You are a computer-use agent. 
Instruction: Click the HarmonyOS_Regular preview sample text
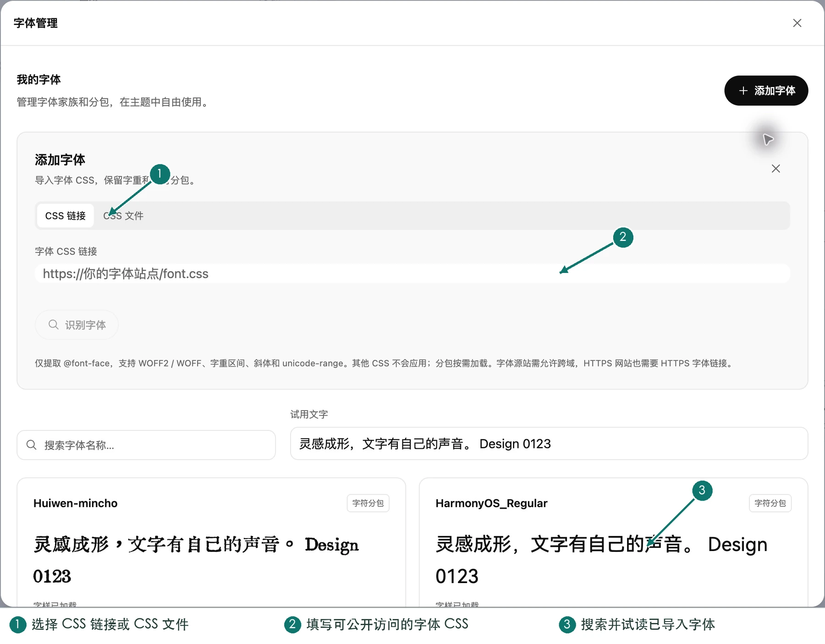pyautogui.click(x=601, y=560)
